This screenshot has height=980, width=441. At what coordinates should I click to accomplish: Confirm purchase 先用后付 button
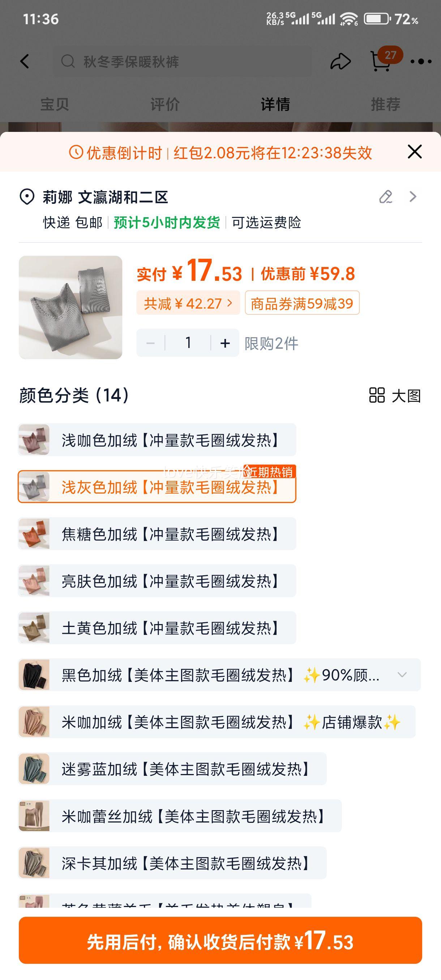point(220,940)
